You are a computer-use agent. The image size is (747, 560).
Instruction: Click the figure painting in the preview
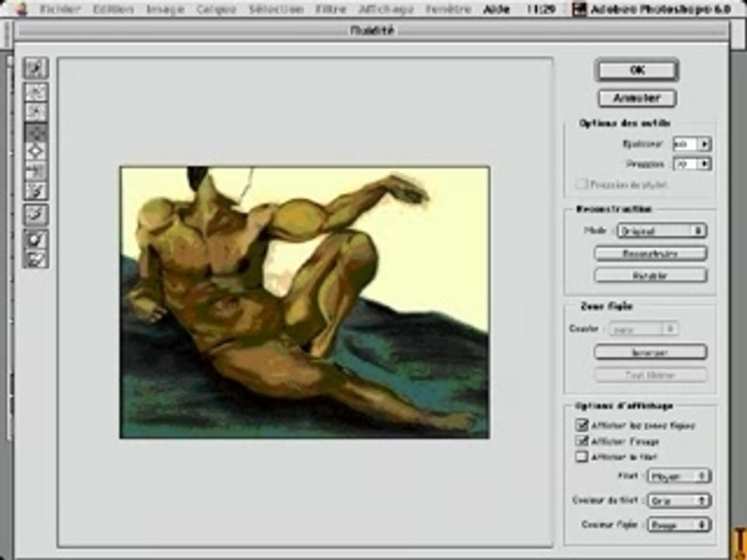pos(304,303)
